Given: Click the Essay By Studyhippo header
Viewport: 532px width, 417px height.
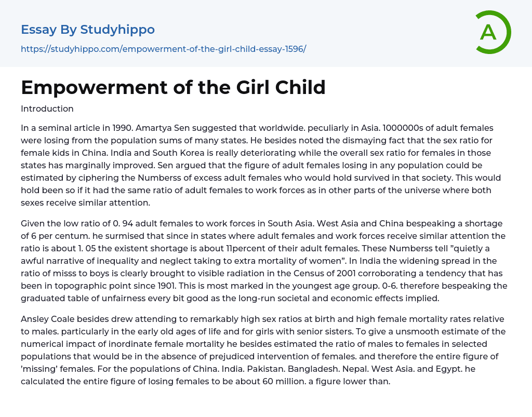Looking at the screenshot, I should pos(88,30).
